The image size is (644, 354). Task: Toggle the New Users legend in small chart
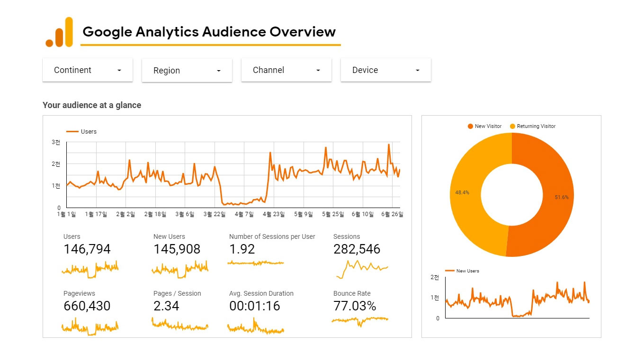(462, 271)
